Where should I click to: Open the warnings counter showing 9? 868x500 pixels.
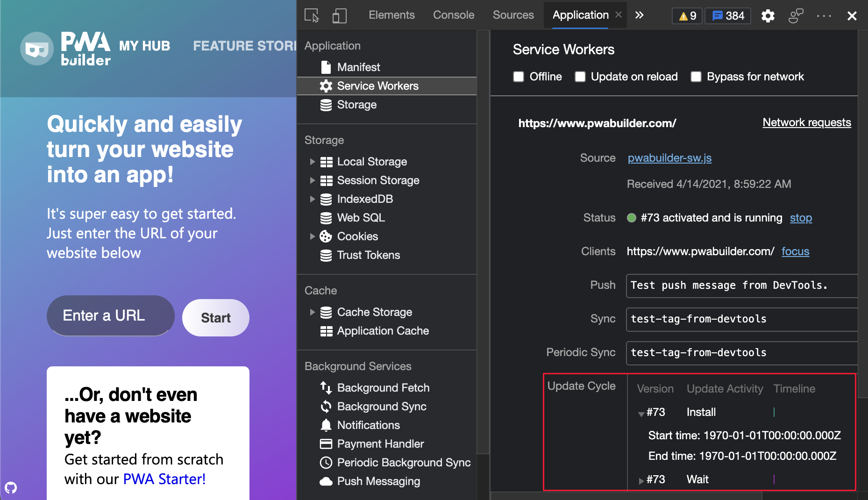point(687,15)
